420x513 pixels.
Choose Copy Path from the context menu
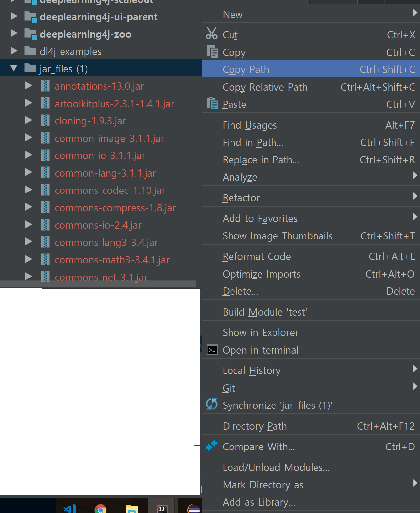coord(246,69)
